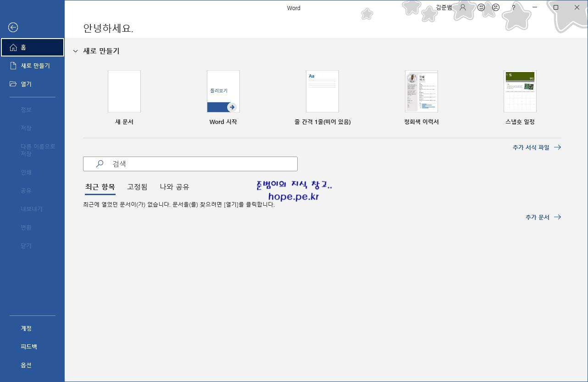Open the Word 시작 tour template

pyautogui.click(x=223, y=91)
